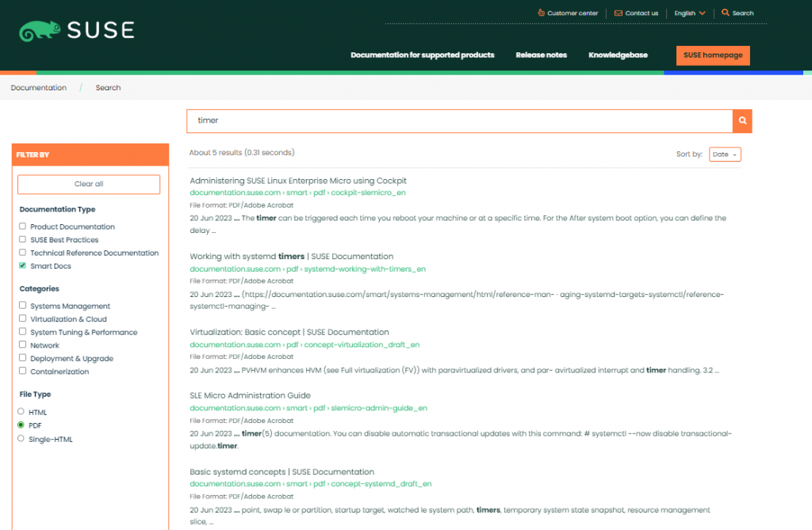Go to Release notes in navigation
The width and height of the screenshot is (812, 530).
pos(542,55)
